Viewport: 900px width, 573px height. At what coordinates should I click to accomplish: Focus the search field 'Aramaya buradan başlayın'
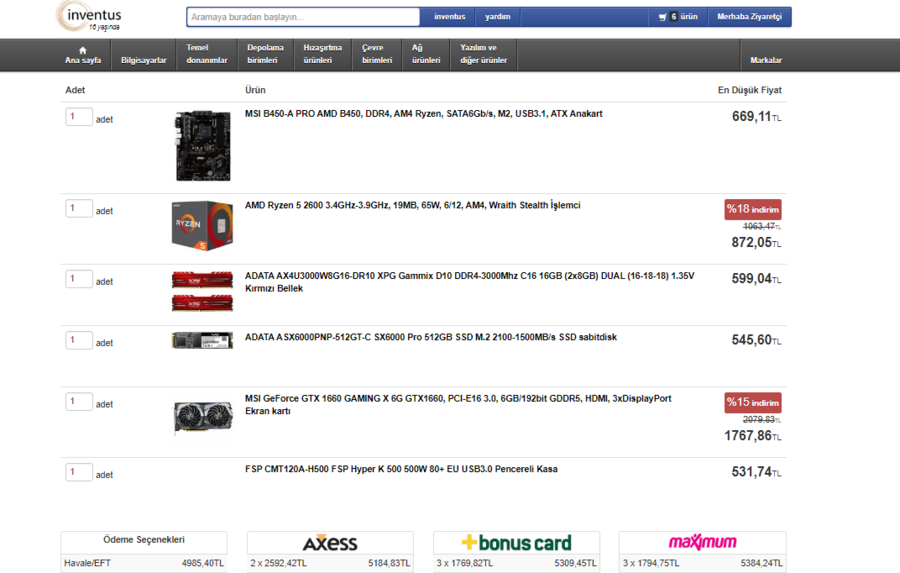pos(303,17)
